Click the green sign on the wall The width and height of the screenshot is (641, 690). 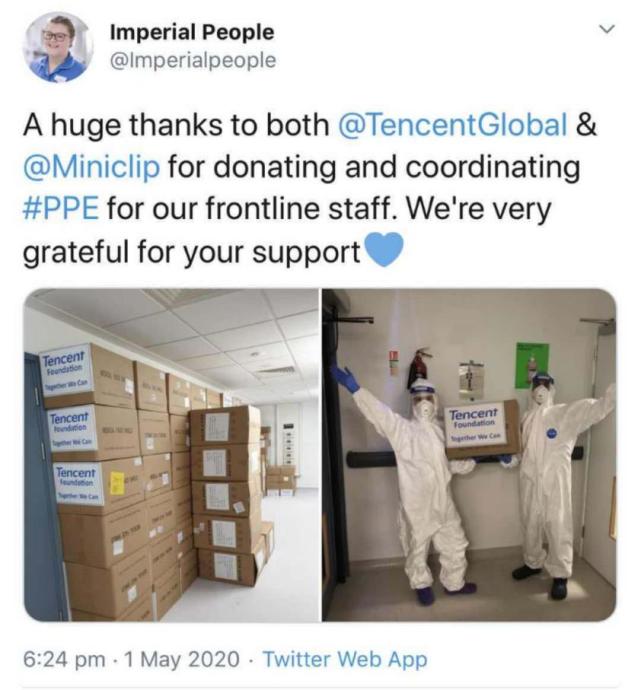pos(532,366)
